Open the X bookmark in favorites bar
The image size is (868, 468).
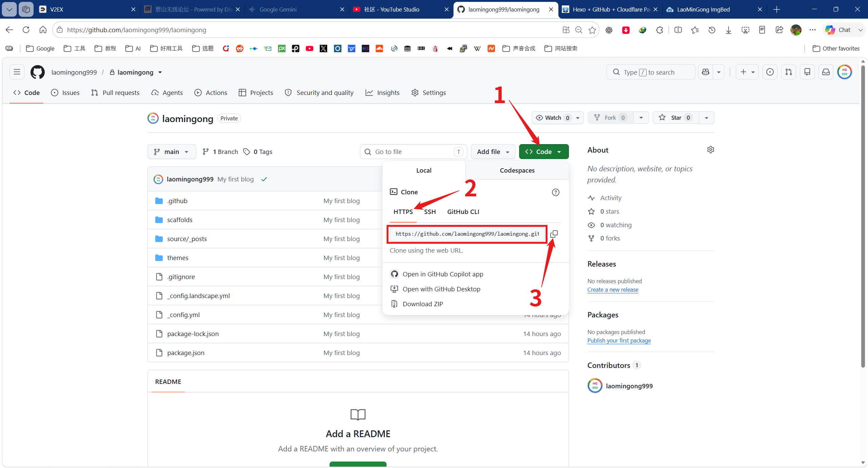click(323, 48)
